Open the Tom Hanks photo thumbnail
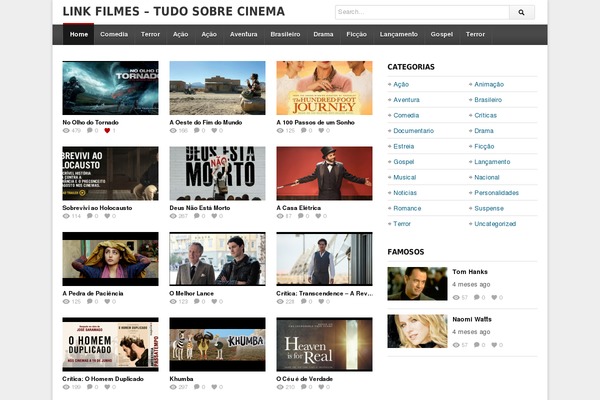This screenshot has height=400, width=600. pyautogui.click(x=417, y=284)
